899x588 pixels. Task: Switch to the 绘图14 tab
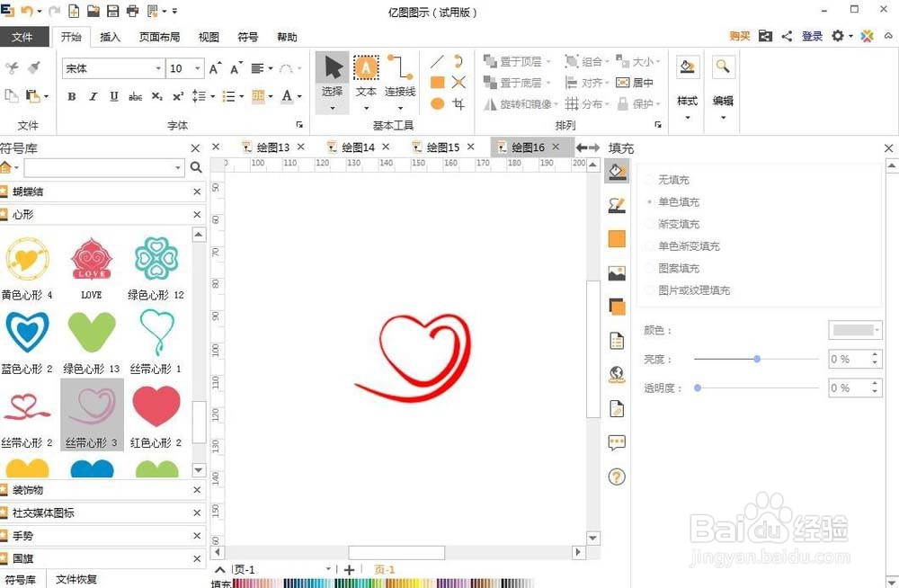click(355, 145)
